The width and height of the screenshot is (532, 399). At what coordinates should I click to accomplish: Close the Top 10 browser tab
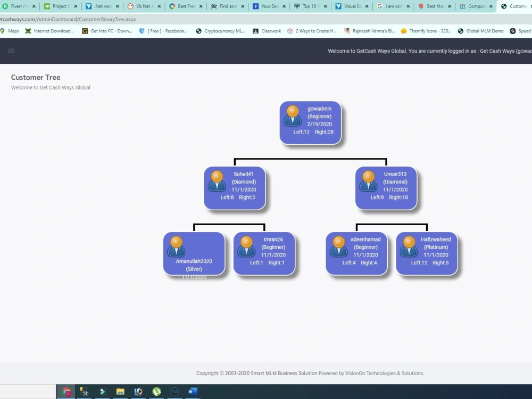[x=326, y=6]
